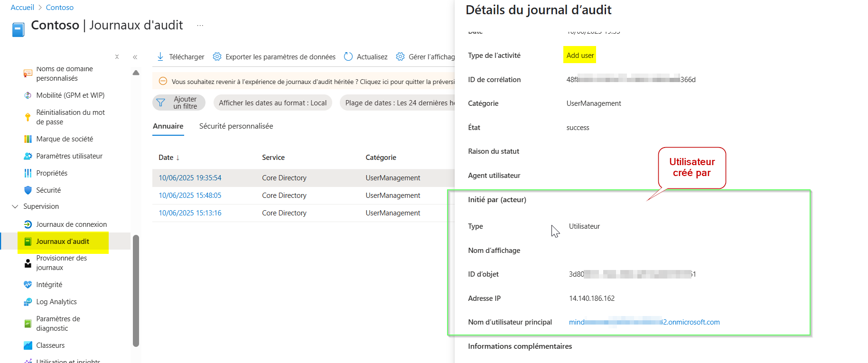The width and height of the screenshot is (868, 363).
Task: Click the Noms de domaine personnalisés icon
Action: click(28, 74)
